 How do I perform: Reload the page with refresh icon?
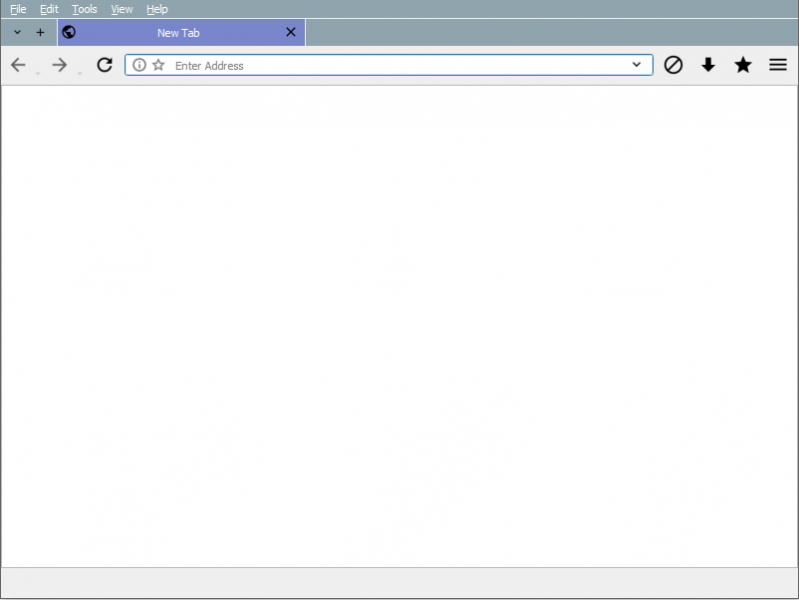point(104,65)
